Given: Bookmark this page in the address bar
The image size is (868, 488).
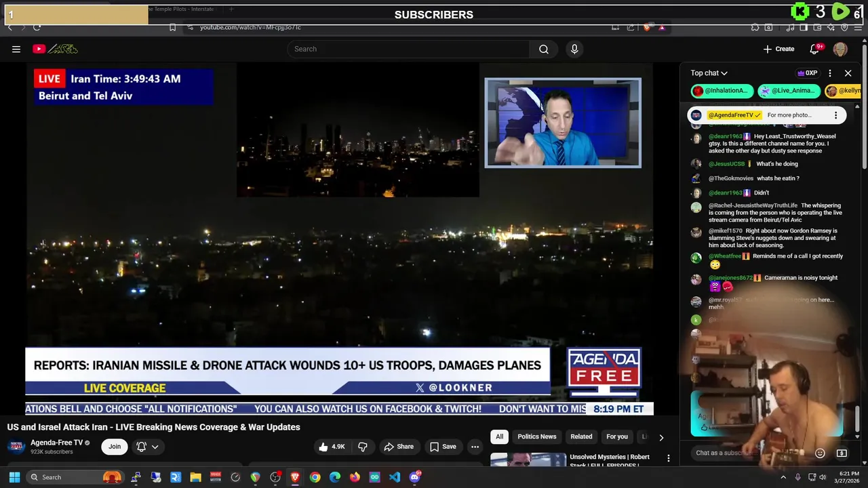Looking at the screenshot, I should (172, 27).
